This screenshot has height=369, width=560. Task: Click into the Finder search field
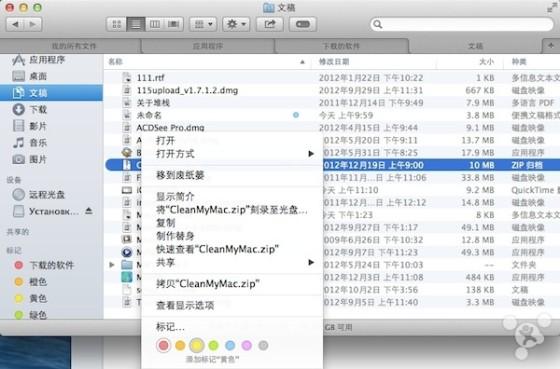point(461,24)
